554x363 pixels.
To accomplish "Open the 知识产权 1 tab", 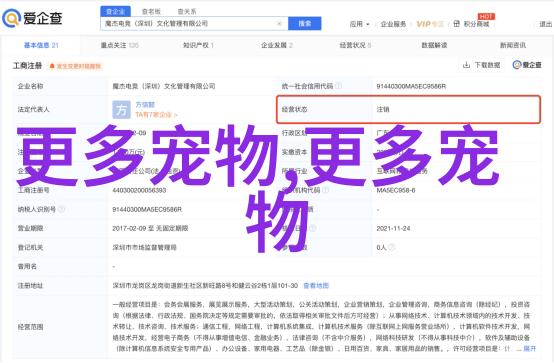I will 198,45.
